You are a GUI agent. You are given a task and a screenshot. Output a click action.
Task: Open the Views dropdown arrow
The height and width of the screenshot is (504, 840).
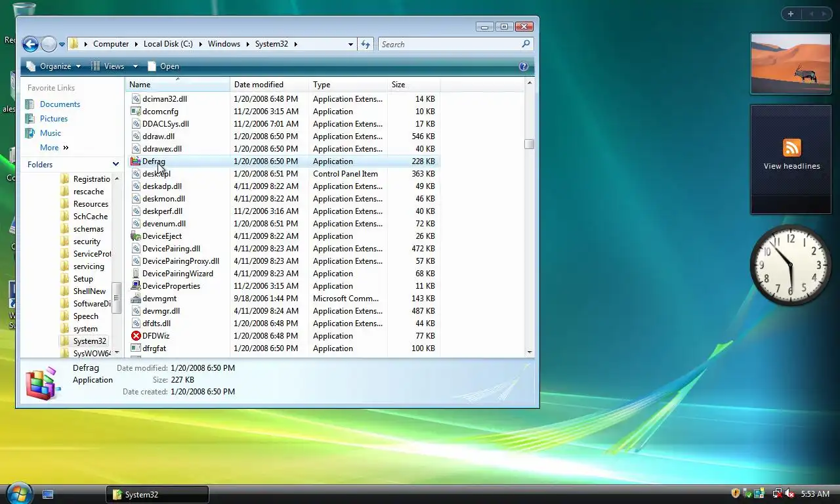pos(135,66)
